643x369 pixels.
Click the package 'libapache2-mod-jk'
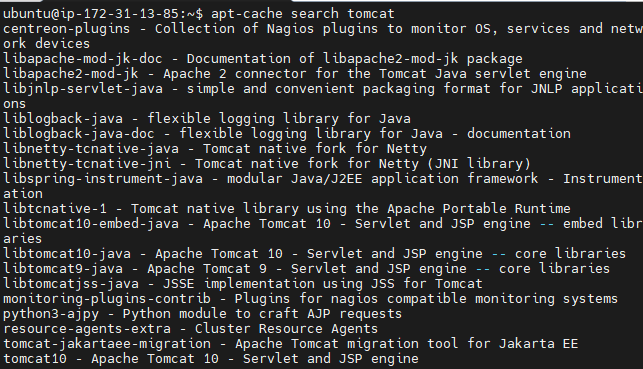[71, 74]
